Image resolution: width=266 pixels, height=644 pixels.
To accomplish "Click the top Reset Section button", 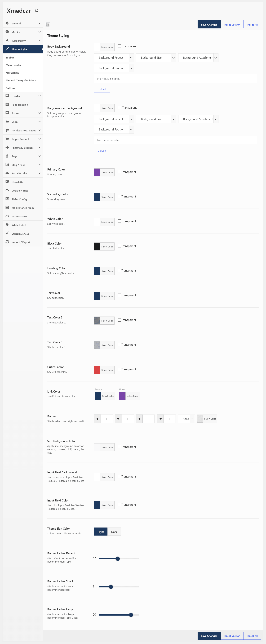I will pyautogui.click(x=232, y=24).
